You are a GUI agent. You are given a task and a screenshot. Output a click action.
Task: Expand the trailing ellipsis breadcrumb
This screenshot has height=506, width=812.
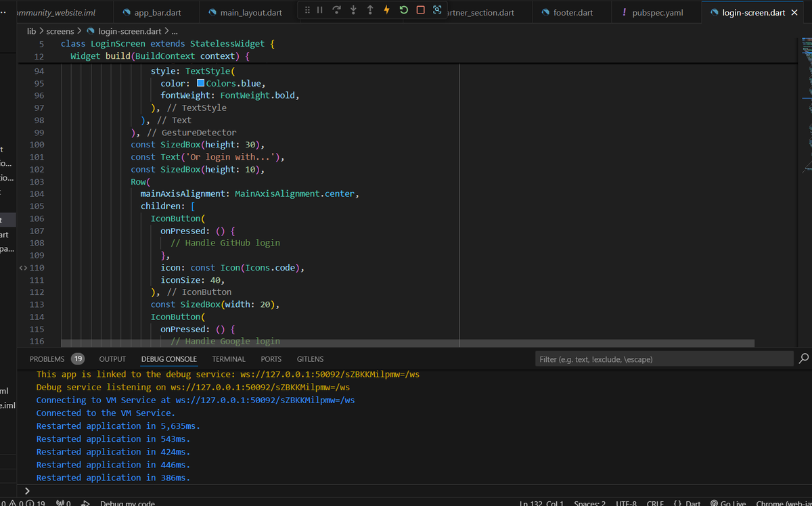pos(175,31)
